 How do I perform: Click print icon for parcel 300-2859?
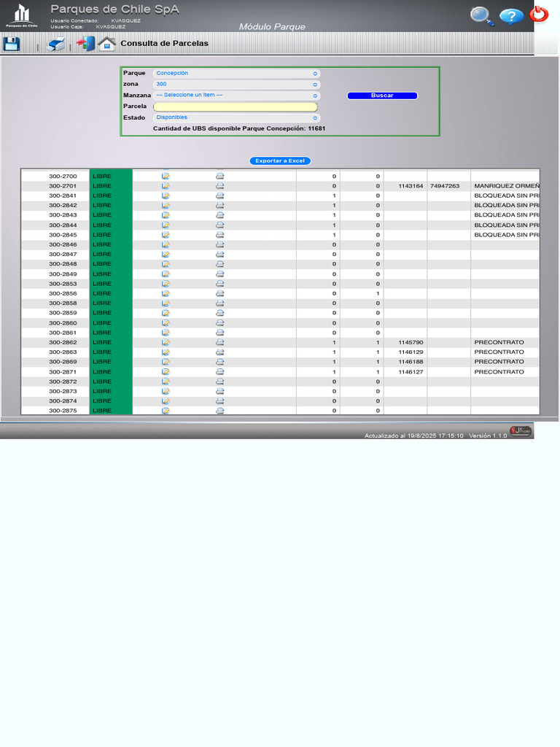click(x=219, y=313)
